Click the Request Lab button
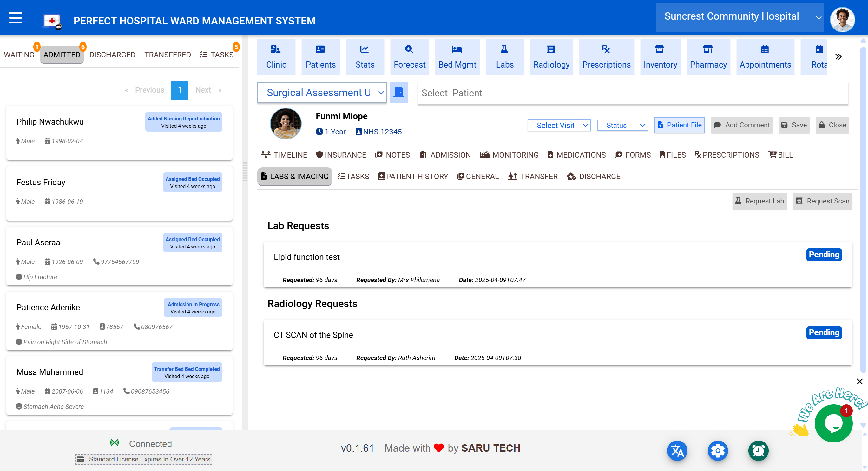868x471 pixels. (x=759, y=201)
